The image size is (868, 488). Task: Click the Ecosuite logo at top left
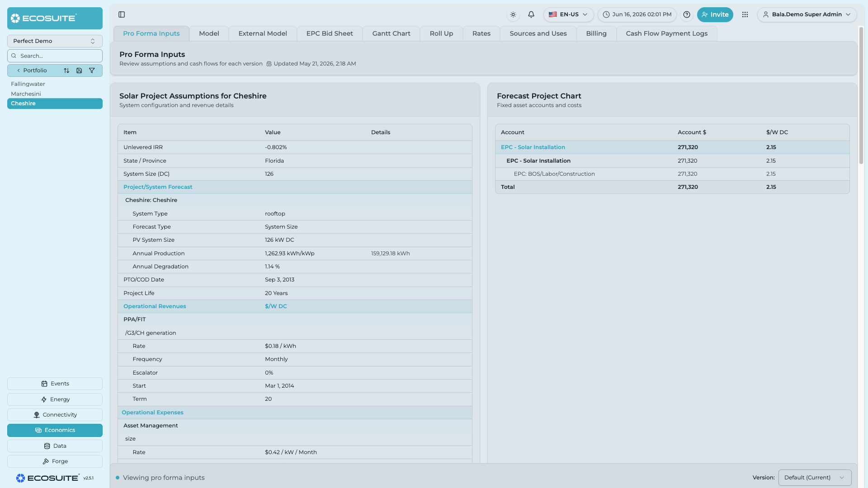[x=55, y=19]
